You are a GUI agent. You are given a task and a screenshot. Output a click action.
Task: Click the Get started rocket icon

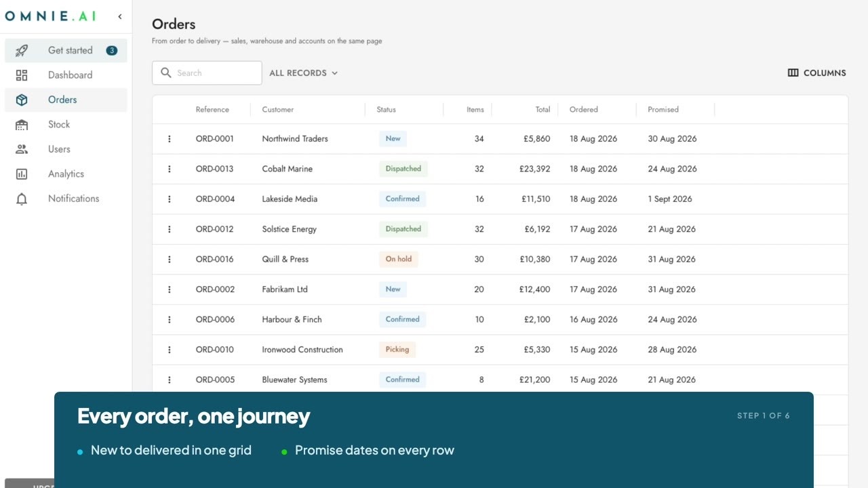click(22, 50)
